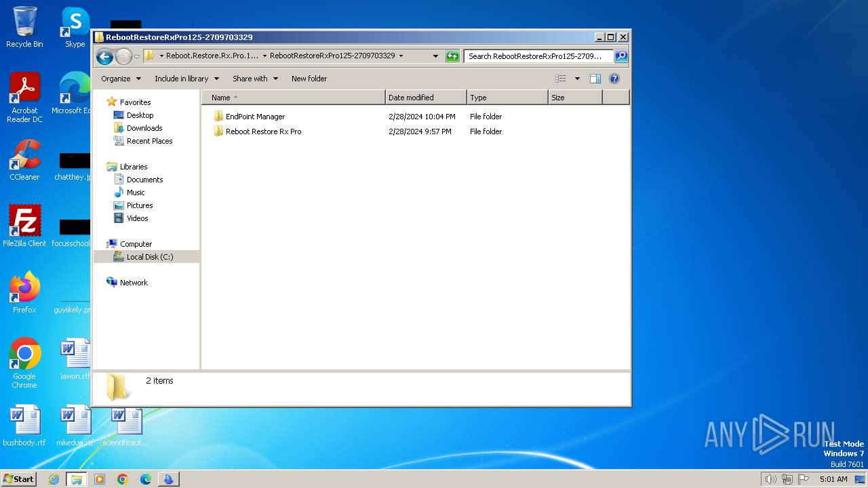The image size is (868, 488).
Task: Click the Action Center flag tray icon
Action: click(804, 479)
